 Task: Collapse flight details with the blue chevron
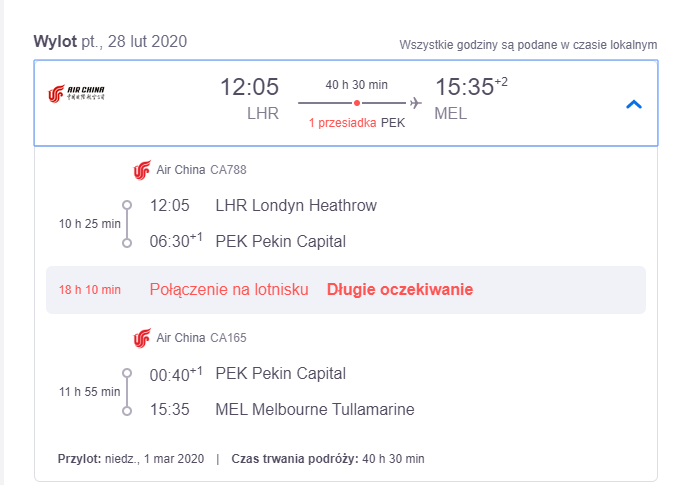[x=634, y=104]
